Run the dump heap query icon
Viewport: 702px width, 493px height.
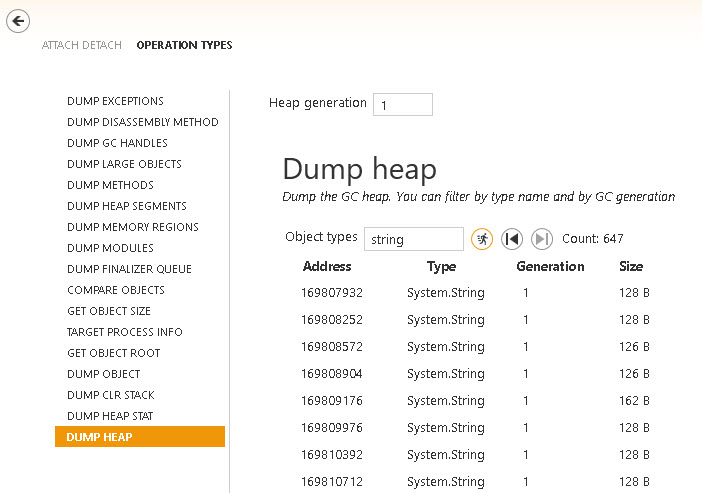[482, 239]
